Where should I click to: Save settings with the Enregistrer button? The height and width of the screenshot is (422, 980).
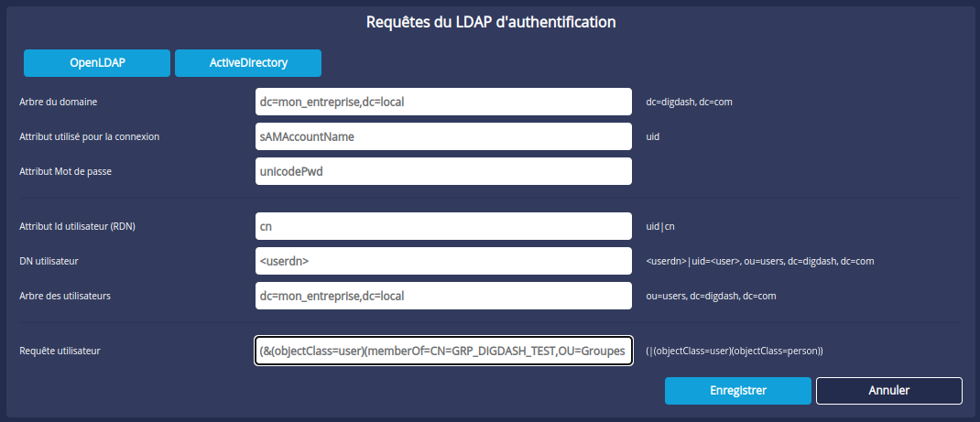(738, 391)
